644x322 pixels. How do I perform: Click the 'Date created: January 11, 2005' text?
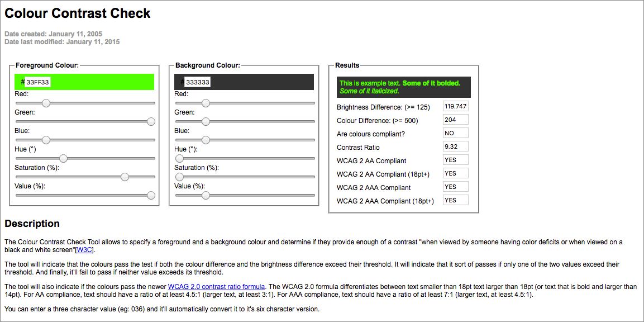pos(54,34)
